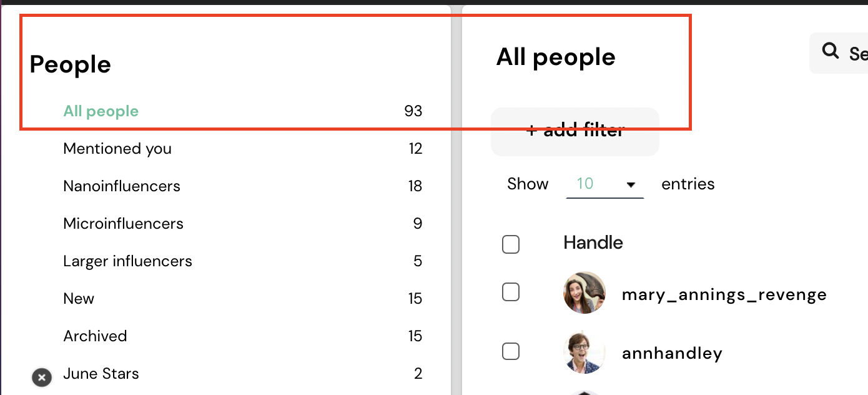
Task: Click the search magnifier icon
Action: pyautogui.click(x=831, y=51)
